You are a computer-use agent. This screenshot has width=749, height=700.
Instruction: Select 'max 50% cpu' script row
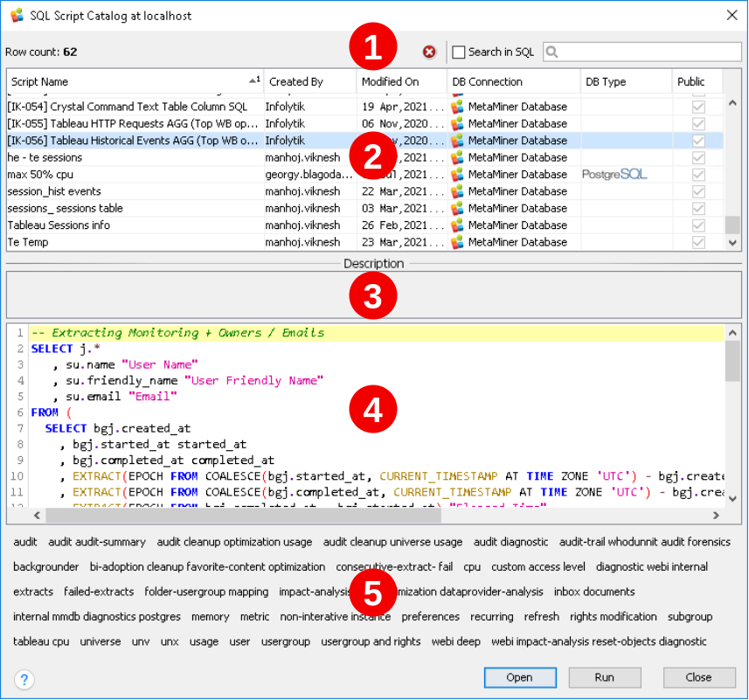(365, 174)
